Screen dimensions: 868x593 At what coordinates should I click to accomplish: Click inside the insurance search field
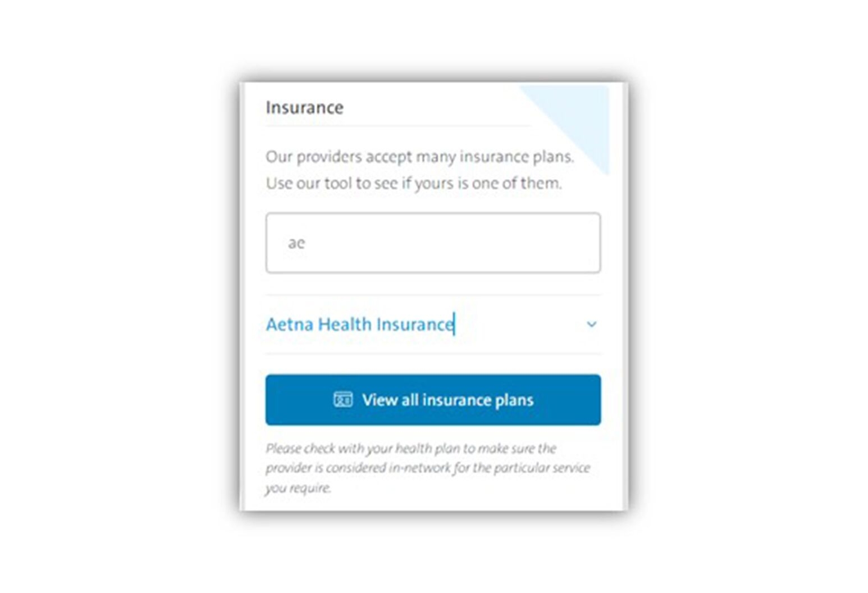(x=432, y=243)
